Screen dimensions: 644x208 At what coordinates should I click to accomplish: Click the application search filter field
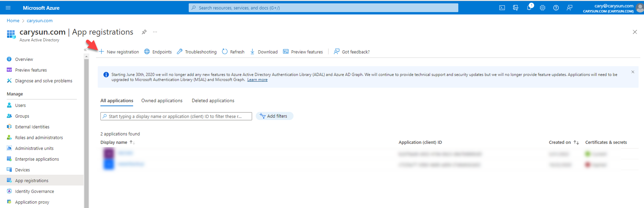click(x=176, y=116)
